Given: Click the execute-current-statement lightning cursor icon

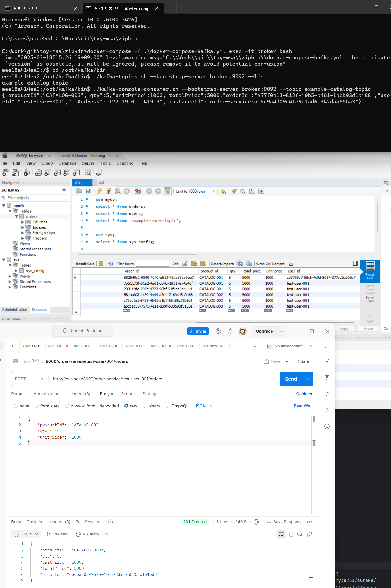Looking at the screenshot, I should pos(108,191).
